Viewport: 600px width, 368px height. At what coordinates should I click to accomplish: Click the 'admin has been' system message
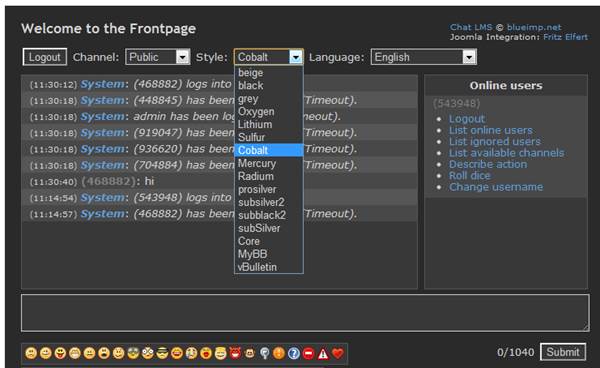click(x=220, y=116)
